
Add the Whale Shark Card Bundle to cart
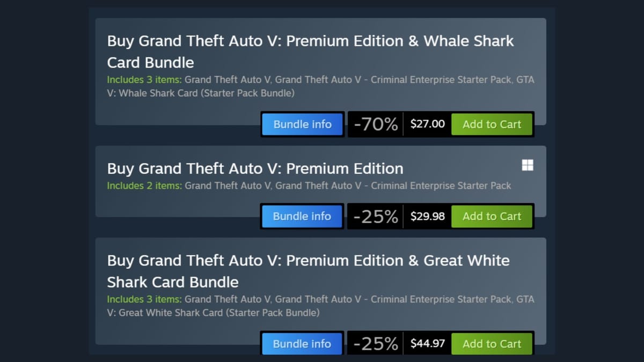tap(492, 124)
